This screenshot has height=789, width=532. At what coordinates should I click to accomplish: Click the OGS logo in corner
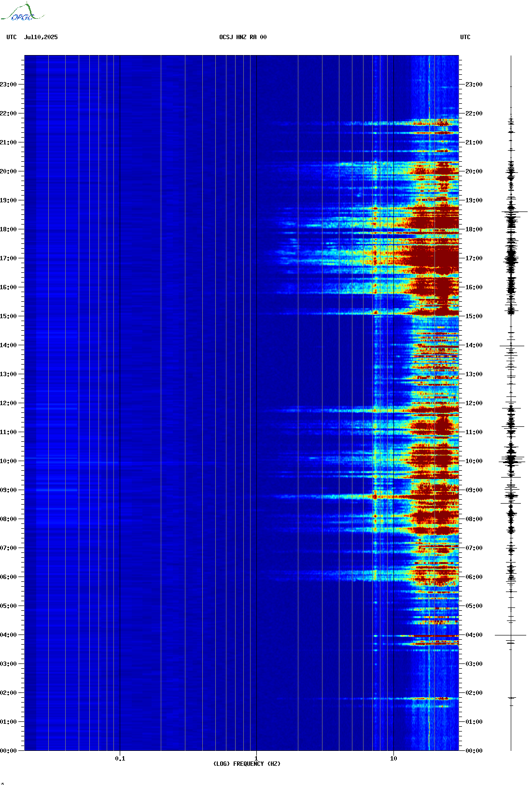pyautogui.click(x=22, y=12)
